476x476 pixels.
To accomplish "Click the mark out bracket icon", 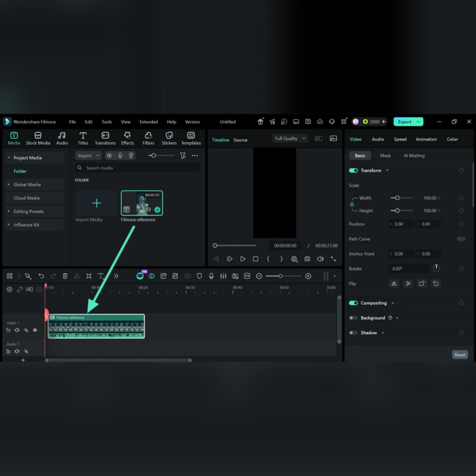I will (x=281, y=259).
